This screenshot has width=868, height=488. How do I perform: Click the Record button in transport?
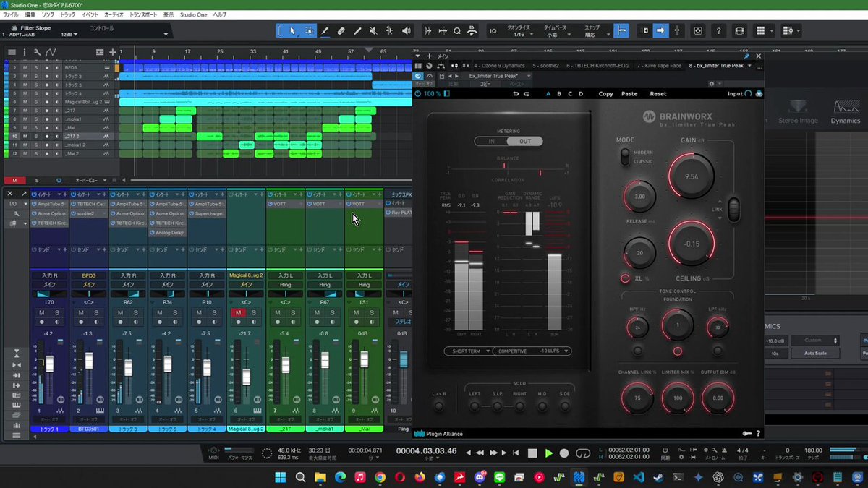pos(564,453)
